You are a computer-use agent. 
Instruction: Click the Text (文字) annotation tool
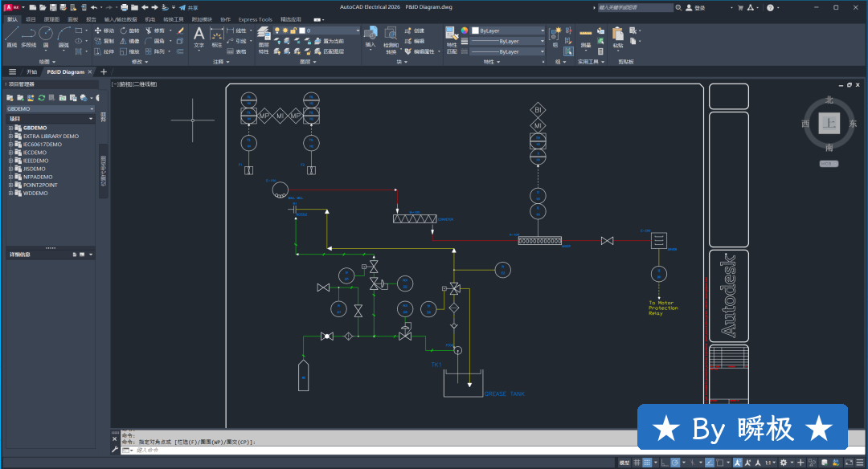point(199,35)
